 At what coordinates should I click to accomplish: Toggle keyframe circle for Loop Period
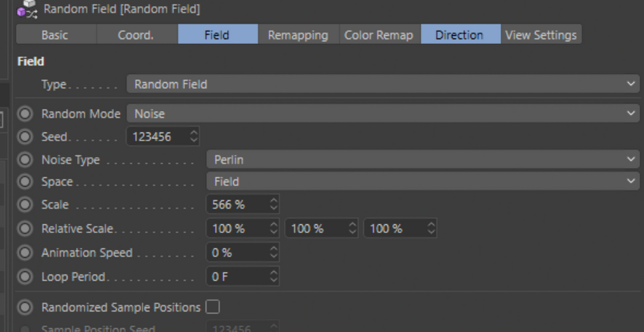[25, 276]
